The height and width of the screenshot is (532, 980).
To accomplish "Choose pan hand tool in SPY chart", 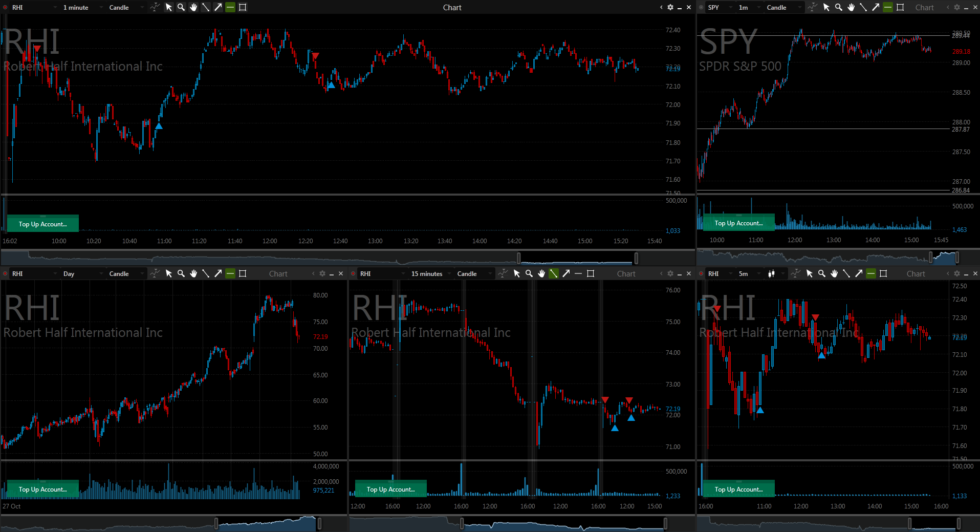I will 851,7.
